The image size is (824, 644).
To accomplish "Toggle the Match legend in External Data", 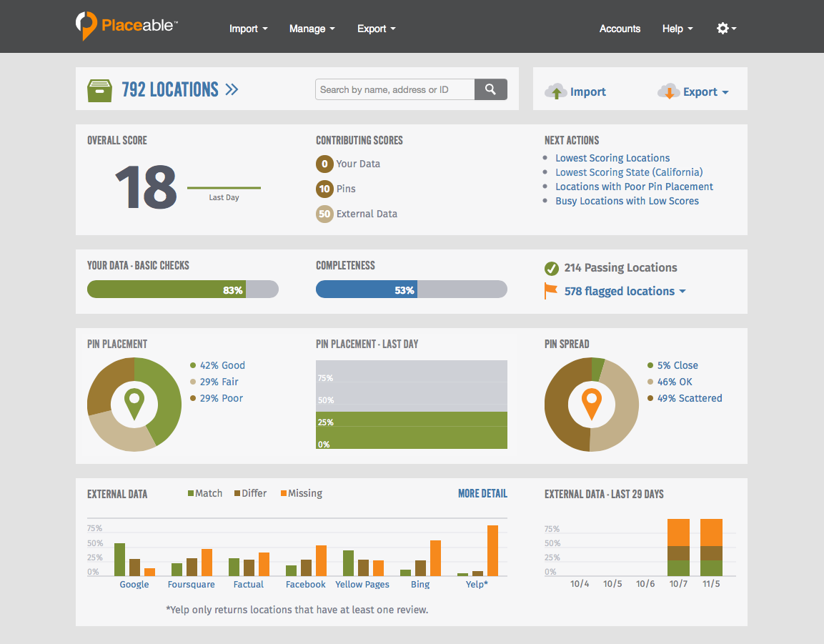I will click(205, 493).
